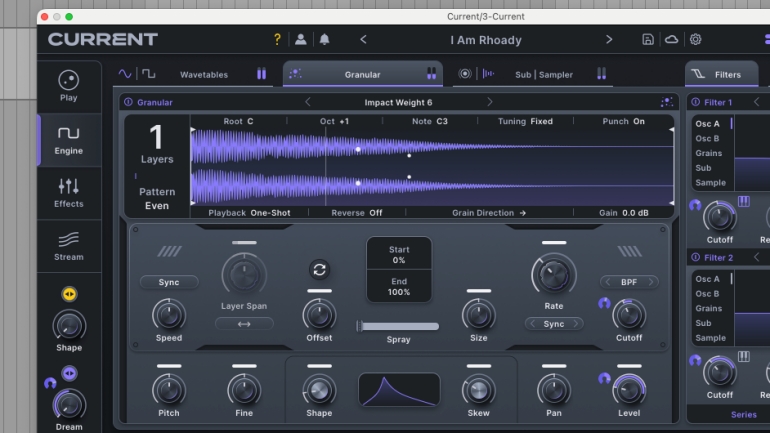This screenshot has width=770, height=433.
Task: Go to next preset after I Am Rhoady
Action: 609,39
